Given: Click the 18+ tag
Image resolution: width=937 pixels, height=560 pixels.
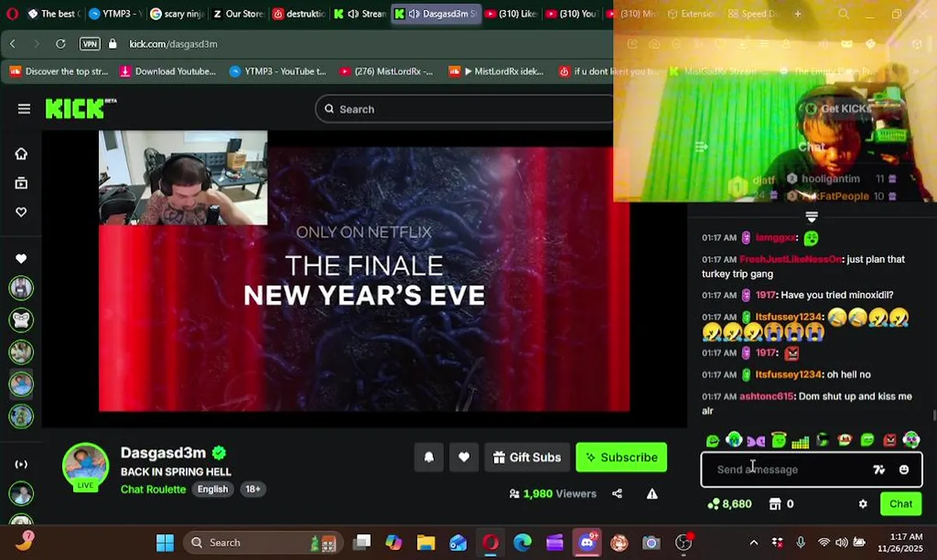Looking at the screenshot, I should (x=253, y=489).
